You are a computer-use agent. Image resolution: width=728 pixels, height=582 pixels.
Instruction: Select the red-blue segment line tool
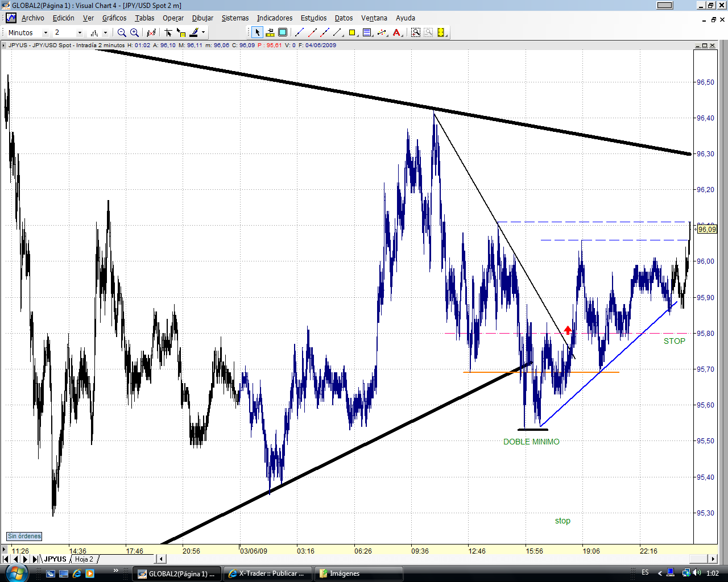325,33
